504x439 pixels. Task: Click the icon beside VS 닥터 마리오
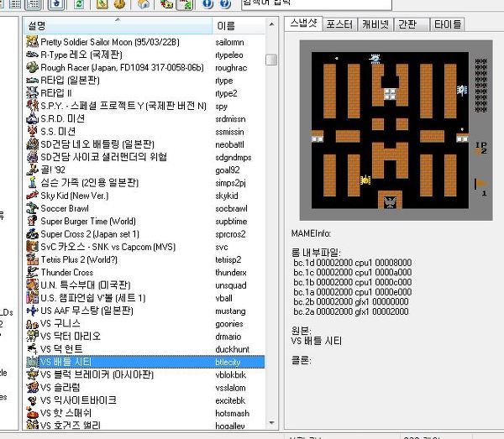[x=32, y=336]
